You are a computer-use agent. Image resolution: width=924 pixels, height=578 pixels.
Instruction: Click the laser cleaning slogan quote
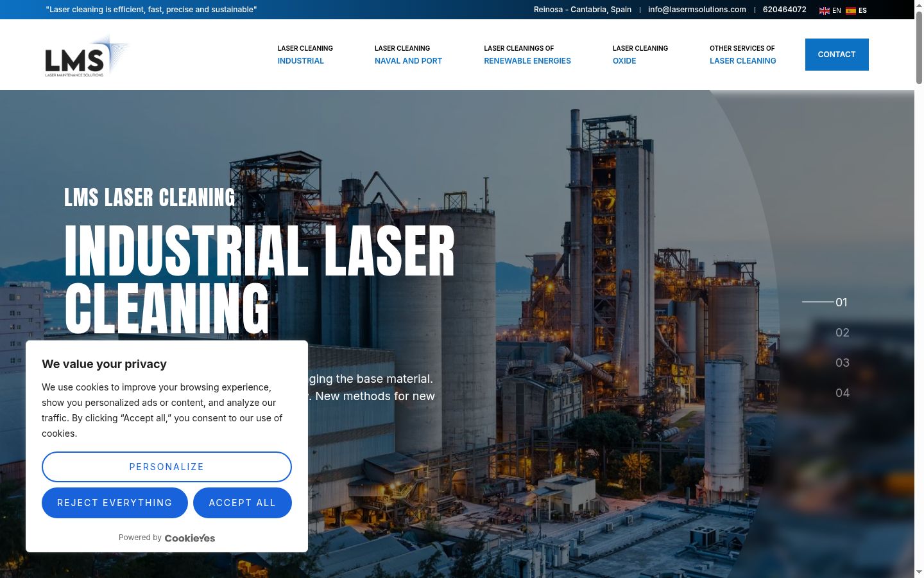pyautogui.click(x=151, y=10)
